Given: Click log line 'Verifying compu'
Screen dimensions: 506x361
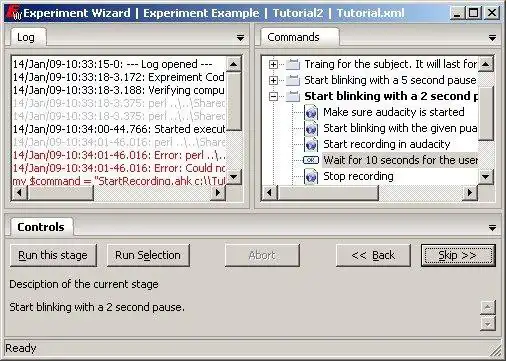Looking at the screenshot, I should pyautogui.click(x=119, y=90).
